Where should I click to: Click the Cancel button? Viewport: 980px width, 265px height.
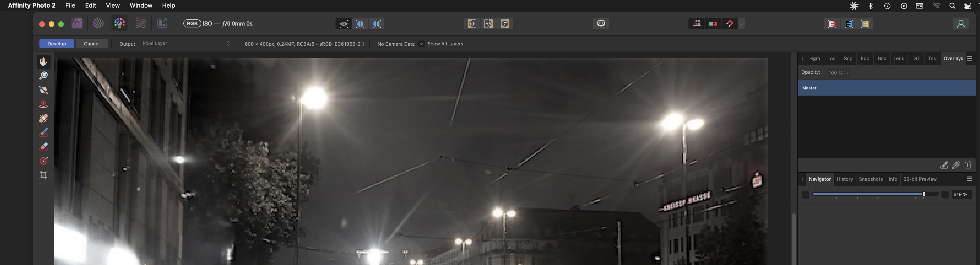(x=92, y=44)
